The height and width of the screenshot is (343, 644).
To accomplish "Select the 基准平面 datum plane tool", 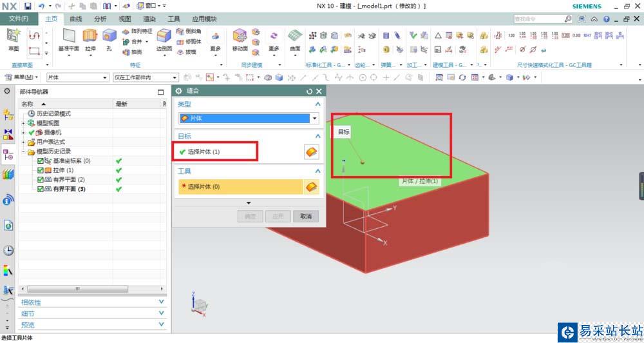I will (69, 41).
